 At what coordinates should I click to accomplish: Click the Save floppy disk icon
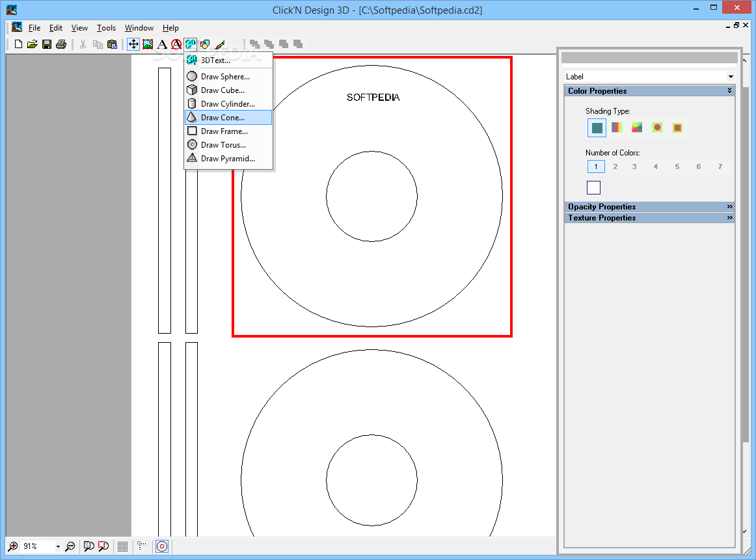click(47, 44)
